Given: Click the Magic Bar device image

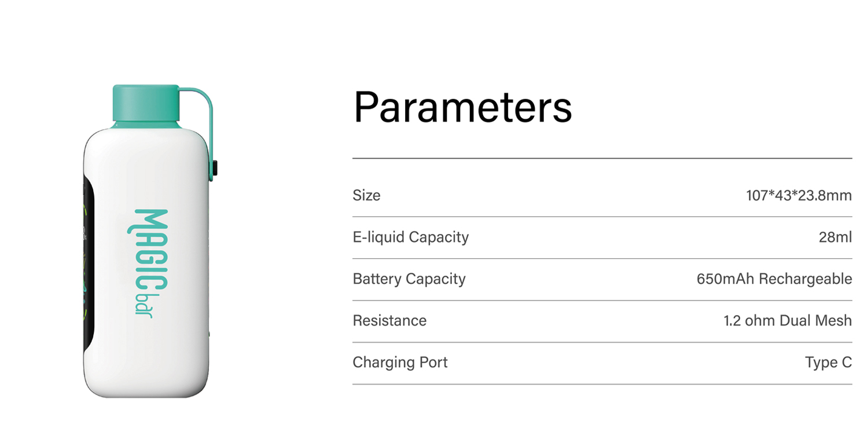Looking at the screenshot, I should click(x=148, y=241).
